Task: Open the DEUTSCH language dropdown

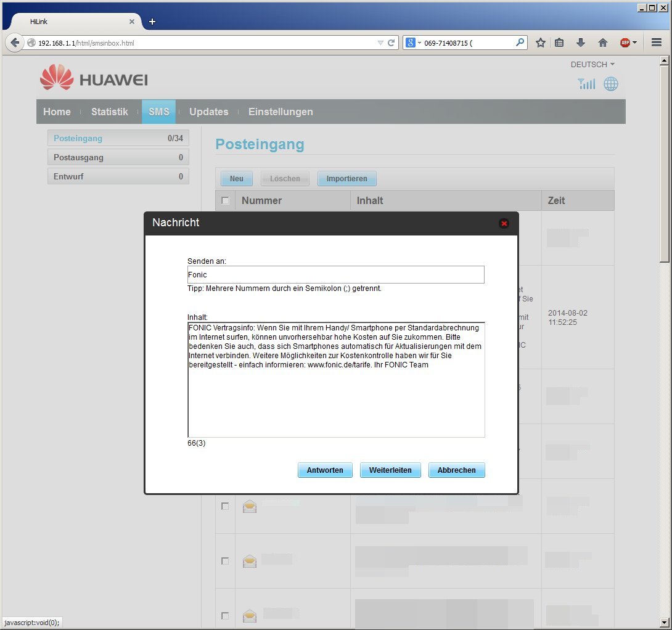Action: pos(592,64)
